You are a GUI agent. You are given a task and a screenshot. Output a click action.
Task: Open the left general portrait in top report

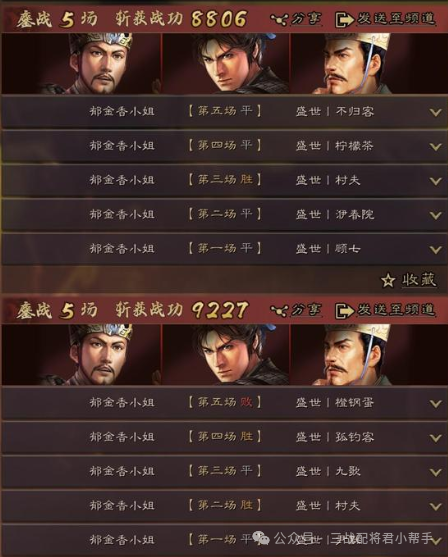point(82,64)
